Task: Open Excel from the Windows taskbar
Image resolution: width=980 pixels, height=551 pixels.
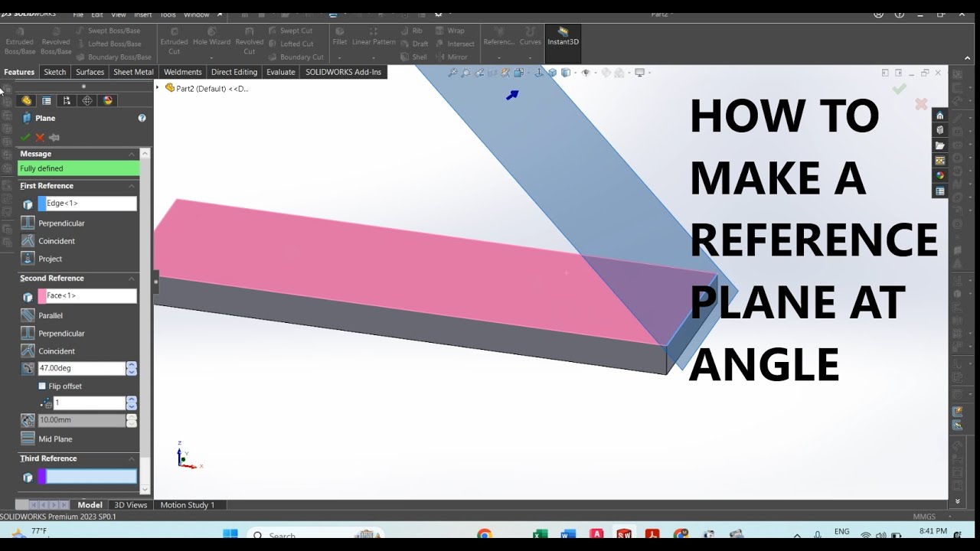Action: pos(541,535)
